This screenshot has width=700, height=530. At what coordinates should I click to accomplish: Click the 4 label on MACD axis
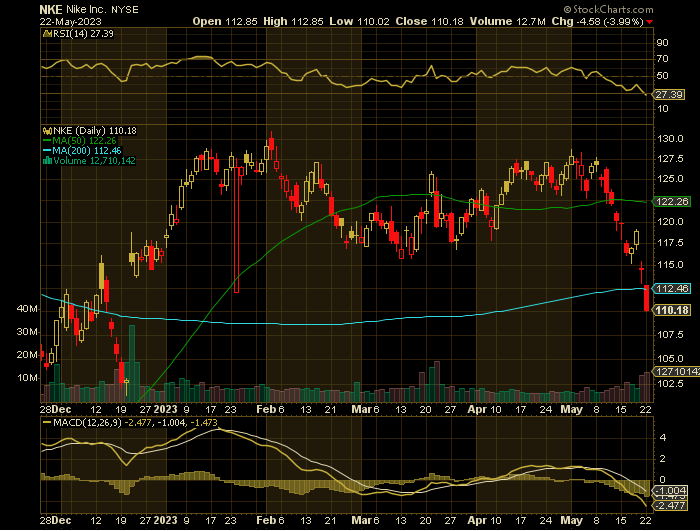pos(662,438)
